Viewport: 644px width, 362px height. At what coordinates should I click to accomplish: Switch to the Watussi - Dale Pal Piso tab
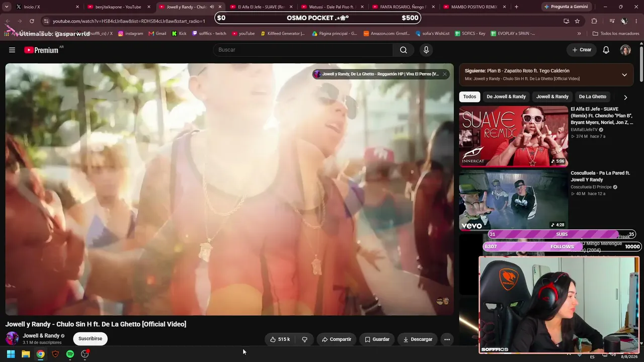332,7
